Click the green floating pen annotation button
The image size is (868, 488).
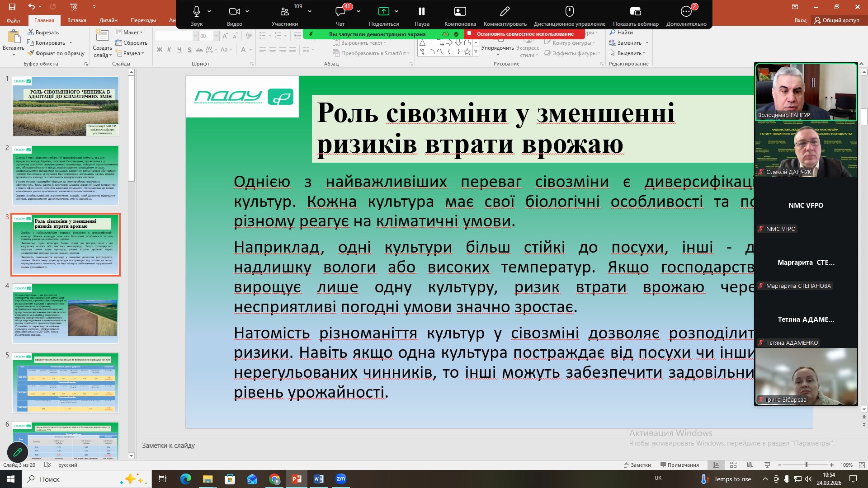pyautogui.click(x=18, y=452)
